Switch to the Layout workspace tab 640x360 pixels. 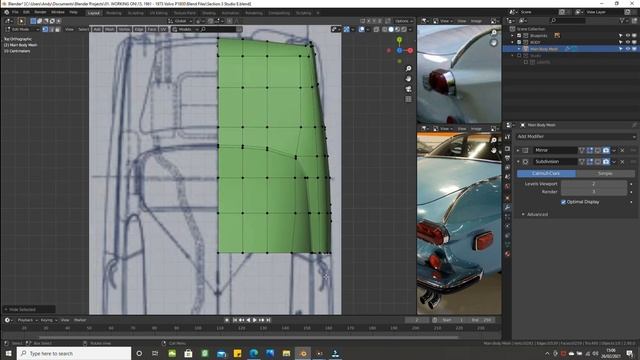click(x=93, y=13)
